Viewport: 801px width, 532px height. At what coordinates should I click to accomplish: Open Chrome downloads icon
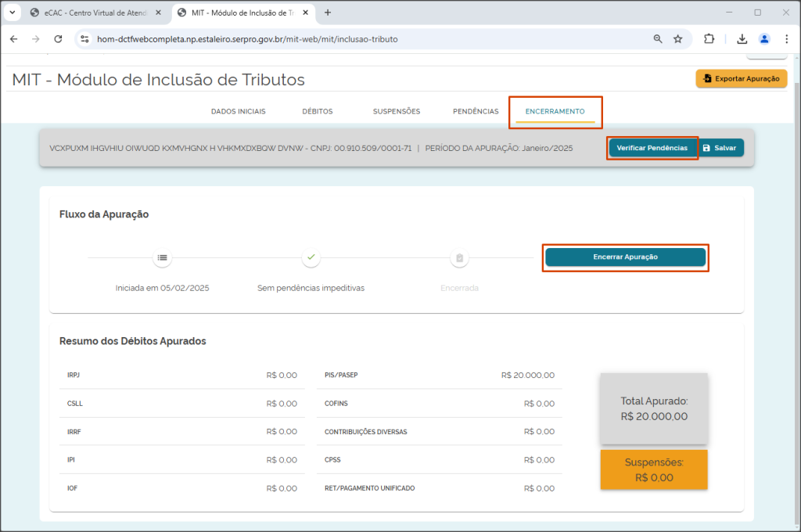point(742,39)
